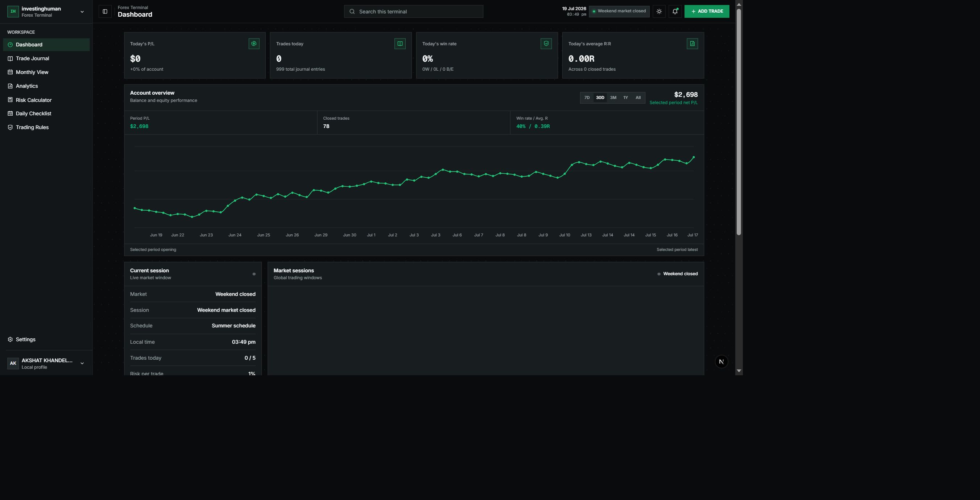Viewport: 980px width, 500px height.
Task: Click the ADD TRADE button
Action: click(x=707, y=11)
